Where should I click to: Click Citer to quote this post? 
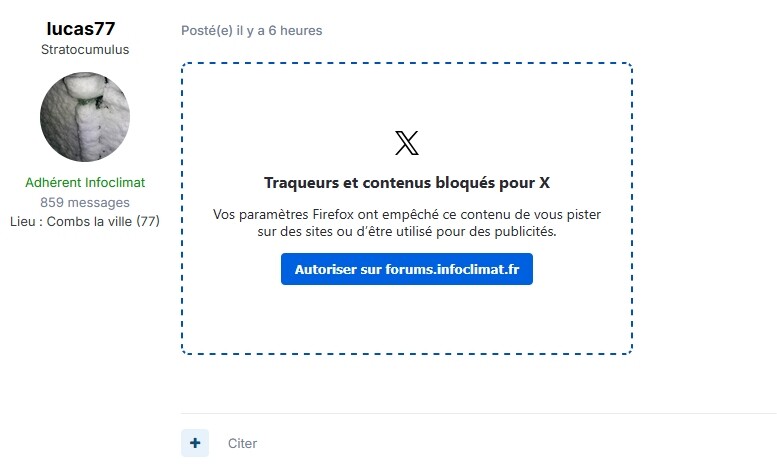click(242, 443)
